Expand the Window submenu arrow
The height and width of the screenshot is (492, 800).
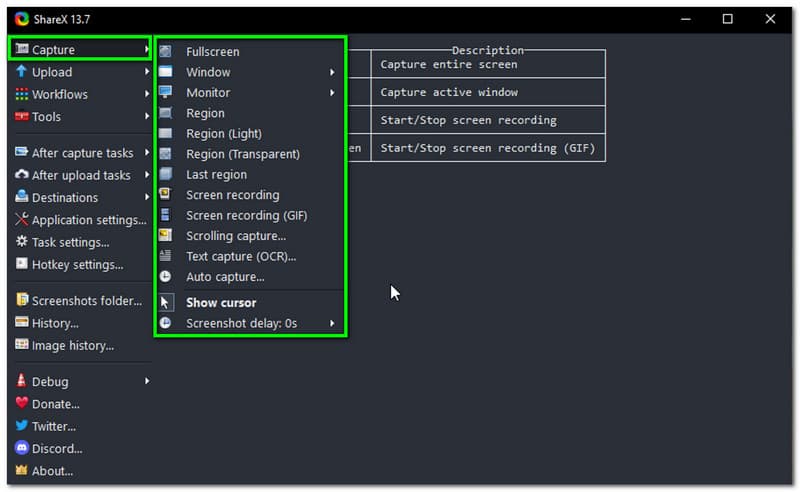pos(332,72)
